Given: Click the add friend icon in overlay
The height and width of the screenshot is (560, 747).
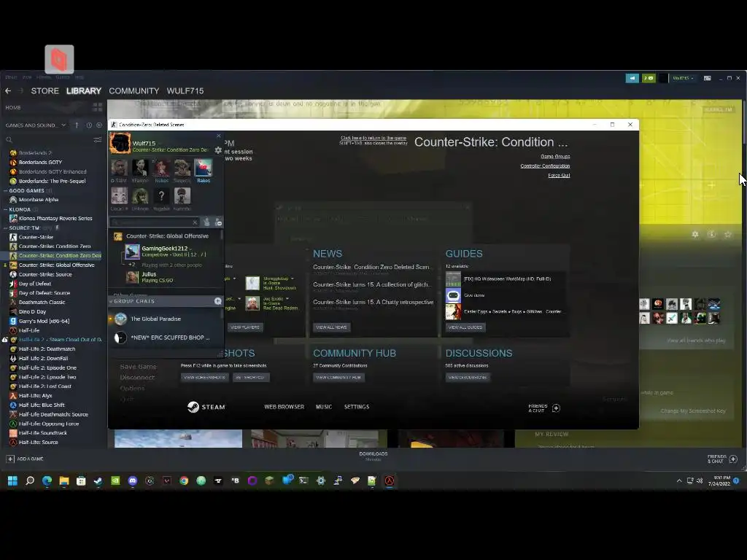Looking at the screenshot, I should pos(206,222).
